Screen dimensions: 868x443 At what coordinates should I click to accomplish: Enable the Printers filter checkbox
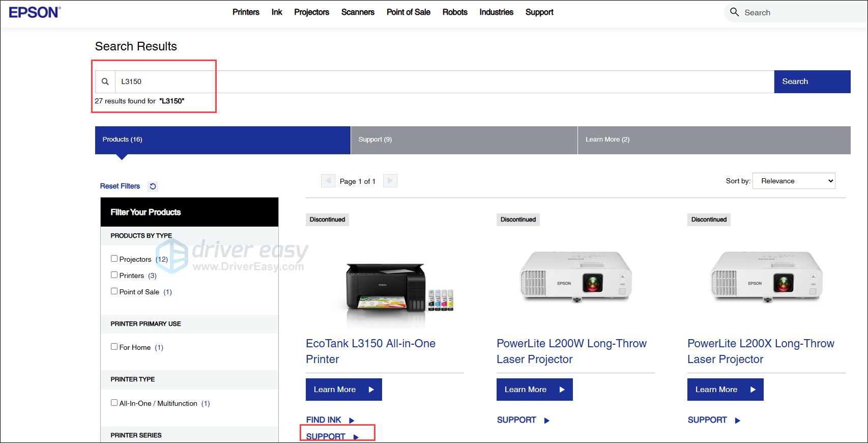point(114,275)
